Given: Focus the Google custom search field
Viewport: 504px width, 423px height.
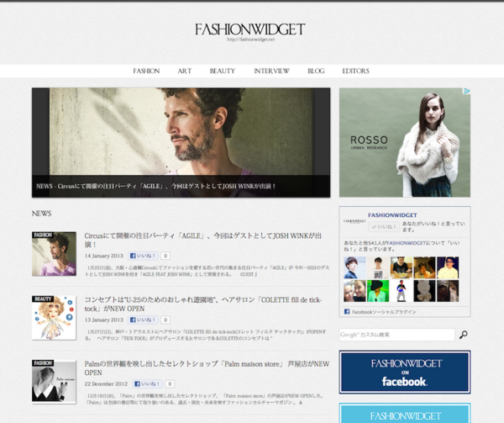Looking at the screenshot, I should coord(397,335).
